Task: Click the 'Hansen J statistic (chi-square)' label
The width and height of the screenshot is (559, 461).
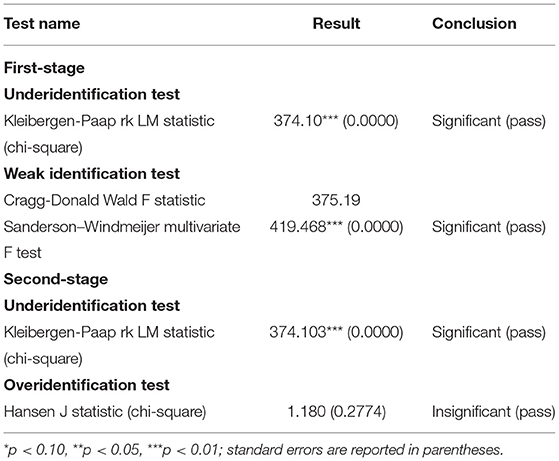Action: (105, 412)
